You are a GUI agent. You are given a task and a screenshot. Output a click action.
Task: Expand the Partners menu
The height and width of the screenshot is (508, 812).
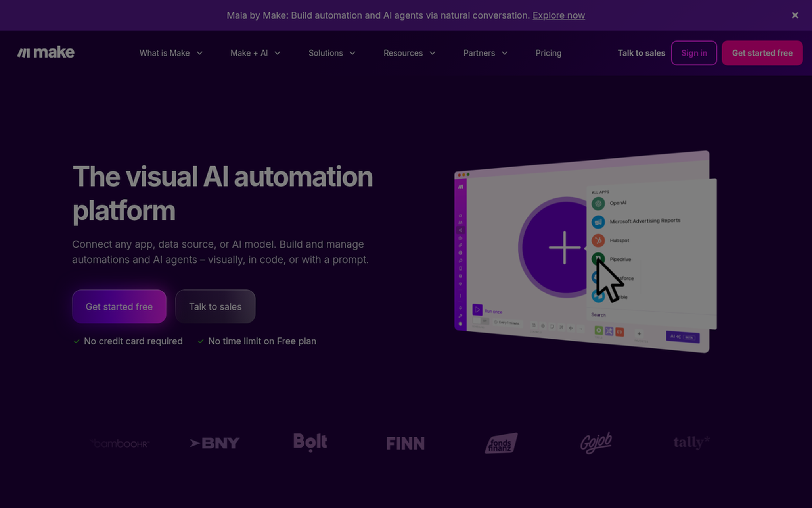point(485,53)
